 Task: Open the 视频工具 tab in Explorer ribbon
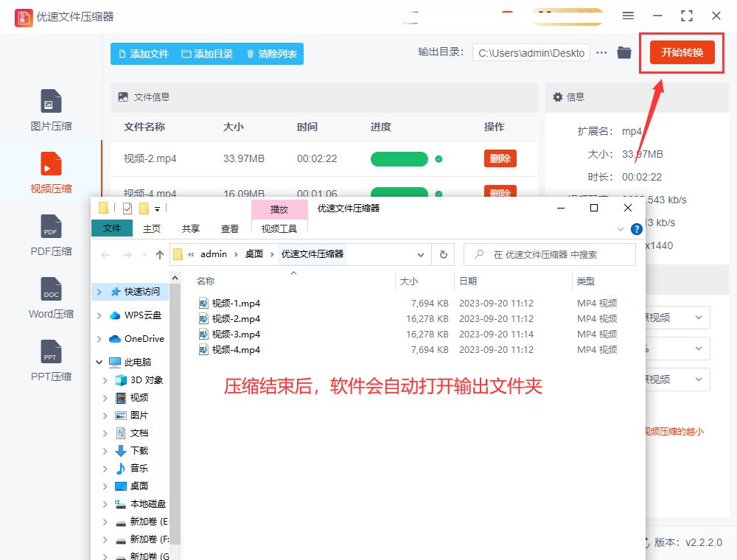click(x=279, y=229)
